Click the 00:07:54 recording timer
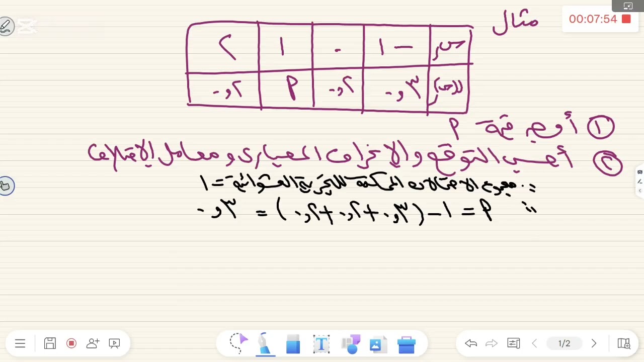Viewport: 644px width, 362px height. point(593,19)
